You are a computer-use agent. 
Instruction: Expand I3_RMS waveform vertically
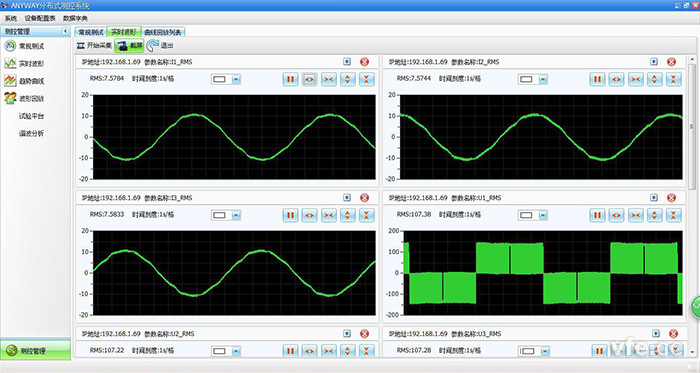pos(348,216)
